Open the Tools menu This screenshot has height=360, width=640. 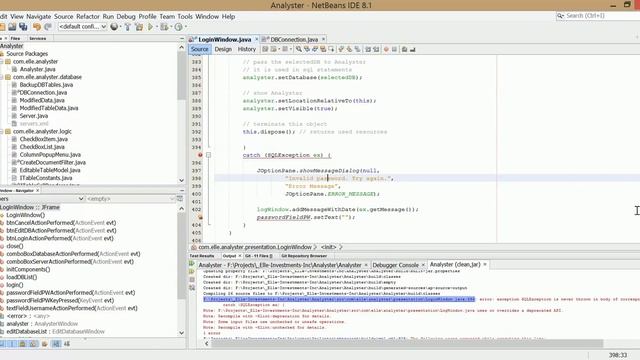pos(184,16)
